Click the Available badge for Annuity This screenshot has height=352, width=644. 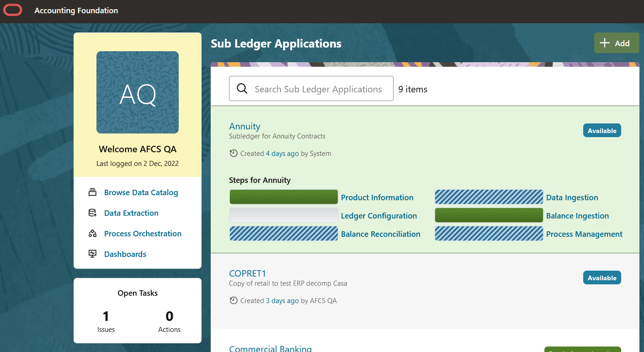click(602, 130)
